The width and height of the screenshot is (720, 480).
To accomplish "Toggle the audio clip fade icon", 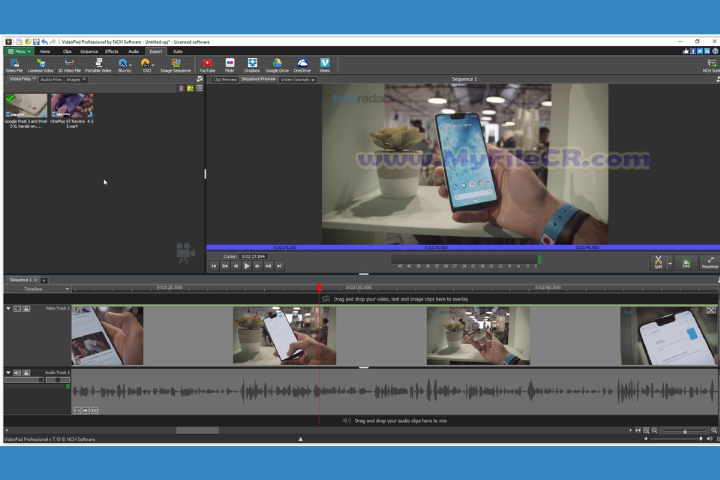I will [x=78, y=410].
